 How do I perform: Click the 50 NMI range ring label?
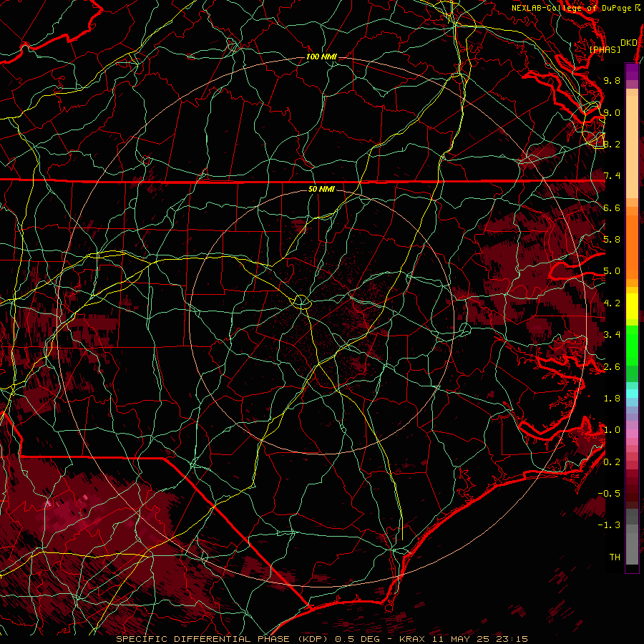coord(321,189)
